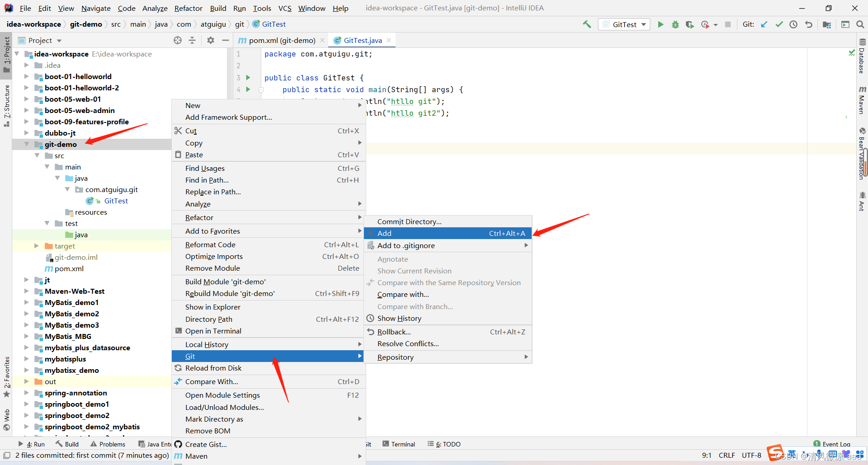Open Favorites tool window on left sidebar
The height and width of the screenshot is (465, 868).
click(7, 377)
